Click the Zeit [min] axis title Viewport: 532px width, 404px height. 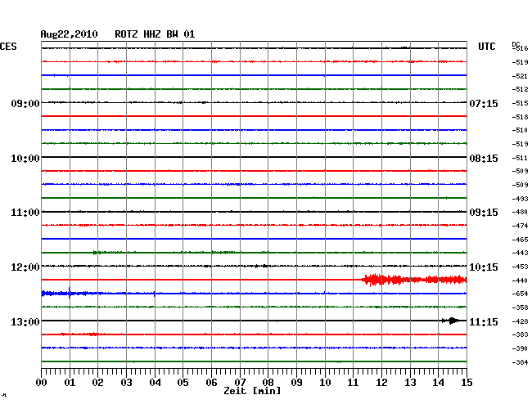pyautogui.click(x=252, y=391)
